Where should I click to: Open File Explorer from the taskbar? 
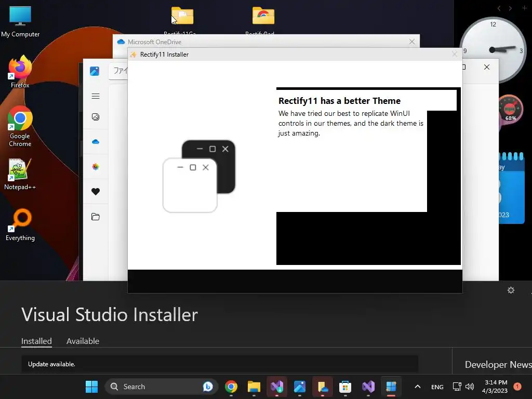click(254, 387)
